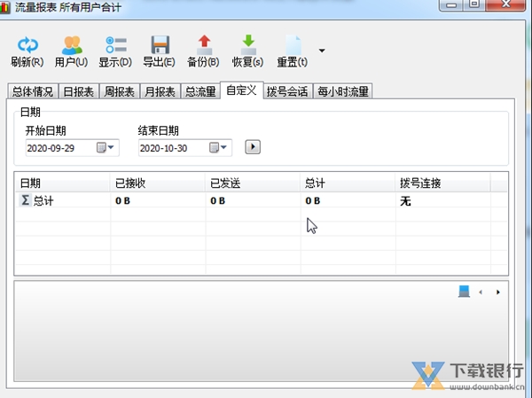Click the app icon in the title bar
The image size is (532, 398).
pos(4,7)
